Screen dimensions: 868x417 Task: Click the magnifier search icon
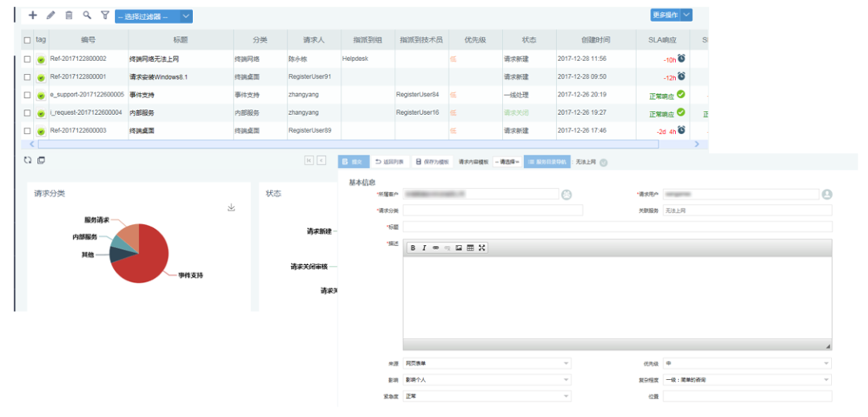point(87,15)
